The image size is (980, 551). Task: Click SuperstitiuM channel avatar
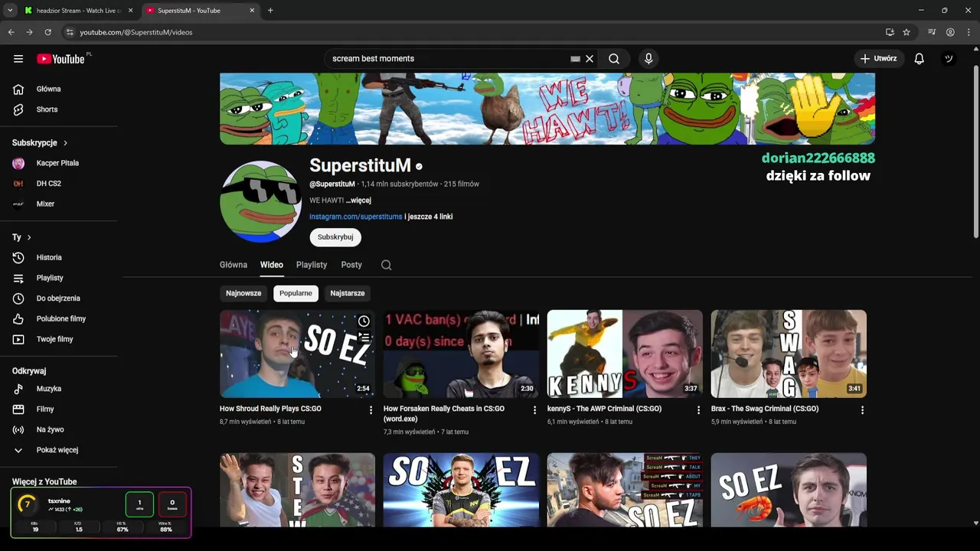tap(260, 201)
